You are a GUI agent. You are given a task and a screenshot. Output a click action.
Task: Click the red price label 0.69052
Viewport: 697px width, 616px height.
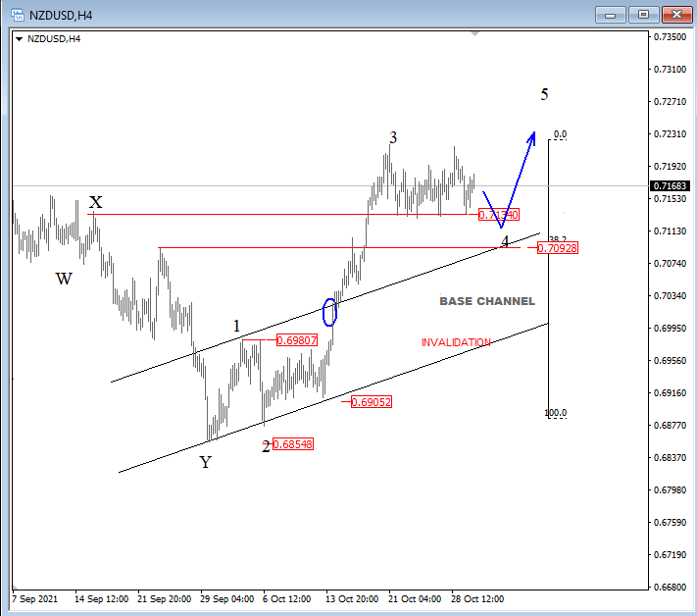pyautogui.click(x=372, y=402)
